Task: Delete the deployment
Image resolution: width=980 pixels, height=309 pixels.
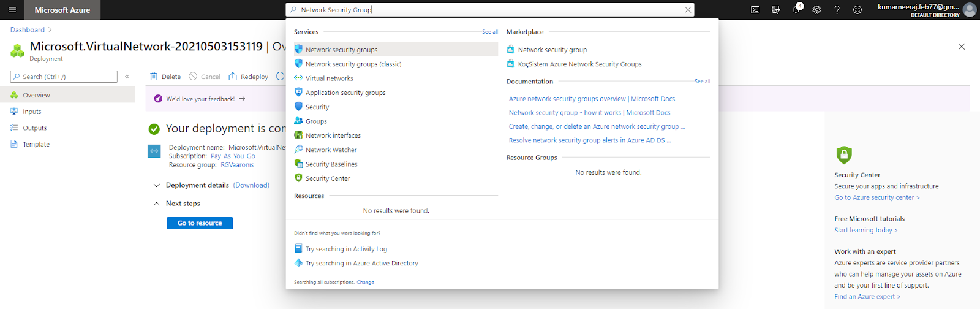Action: pyautogui.click(x=165, y=77)
